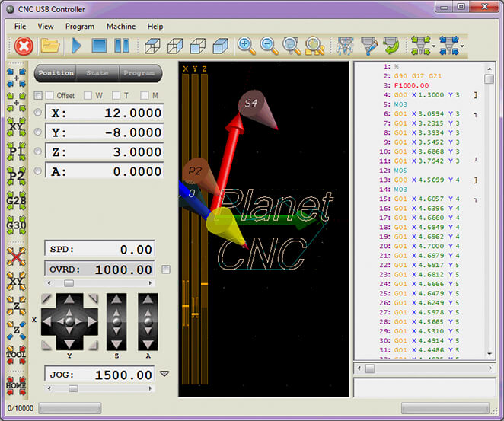Jog A axis down with the arrow
This screenshot has height=421, width=504.
[x=148, y=345]
